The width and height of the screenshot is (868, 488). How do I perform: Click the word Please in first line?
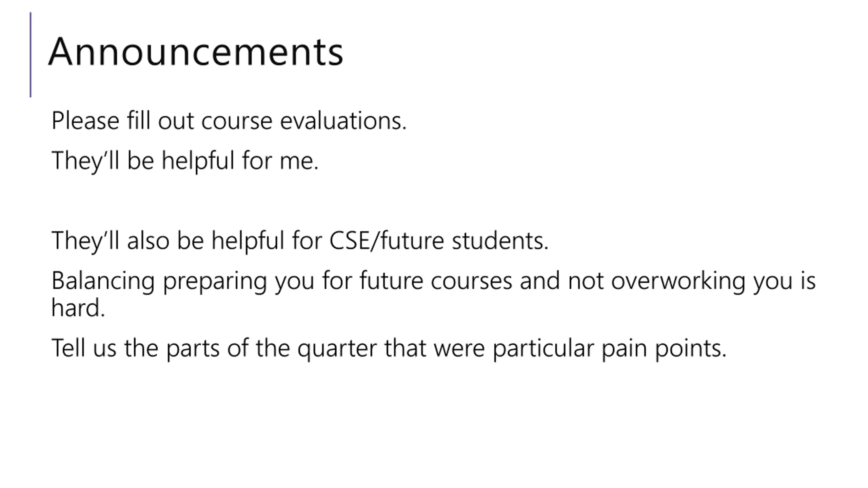pyautogui.click(x=85, y=121)
